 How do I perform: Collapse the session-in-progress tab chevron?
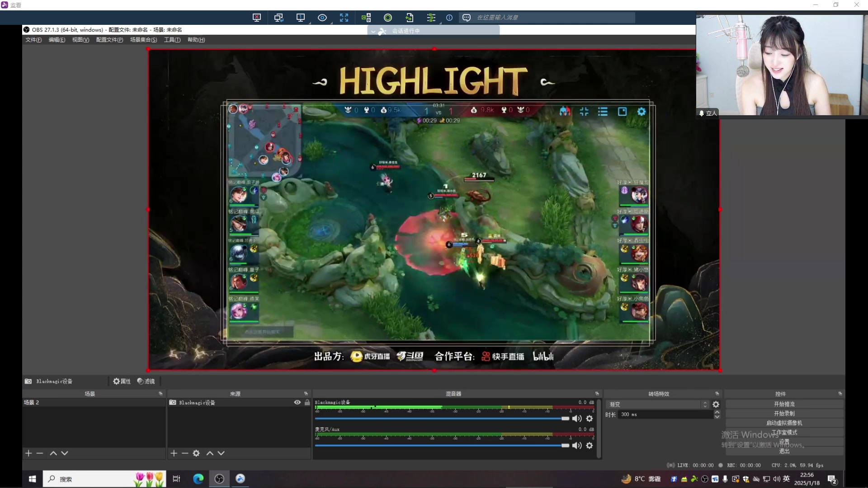pyautogui.click(x=373, y=31)
